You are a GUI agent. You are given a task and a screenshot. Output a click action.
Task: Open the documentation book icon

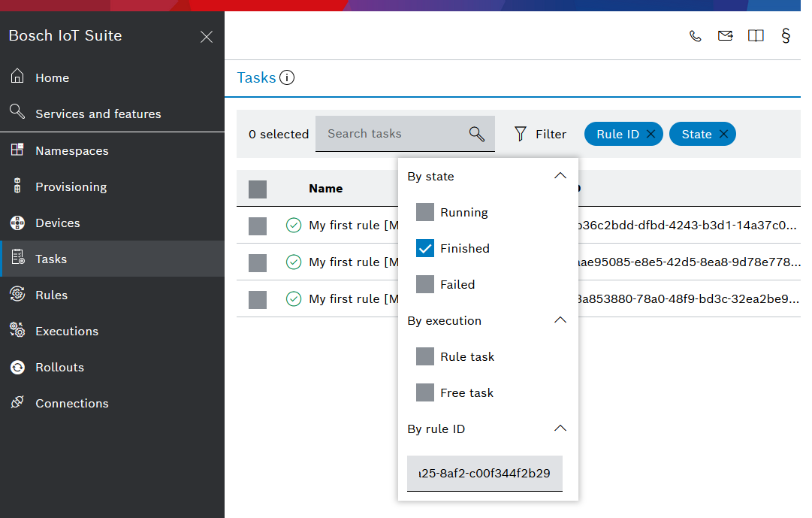756,36
